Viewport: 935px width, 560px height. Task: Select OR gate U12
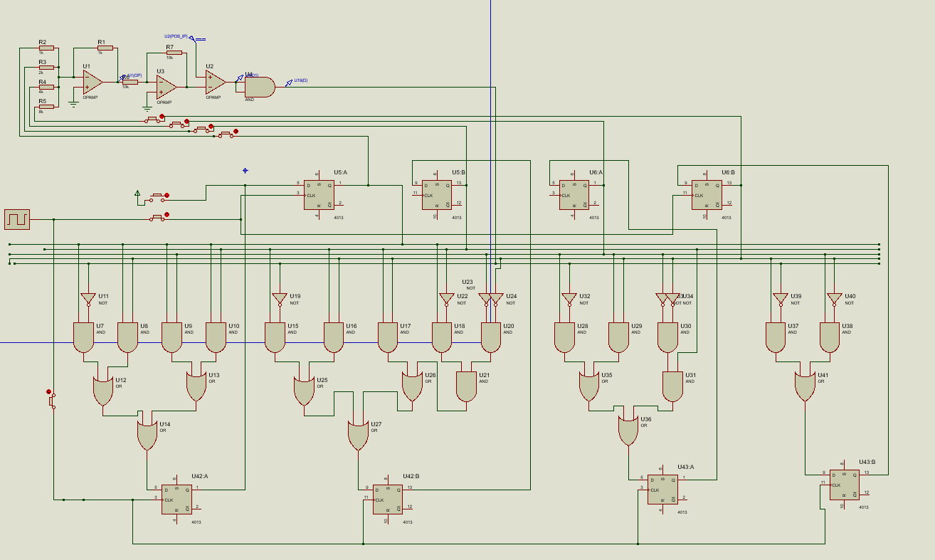(102, 391)
